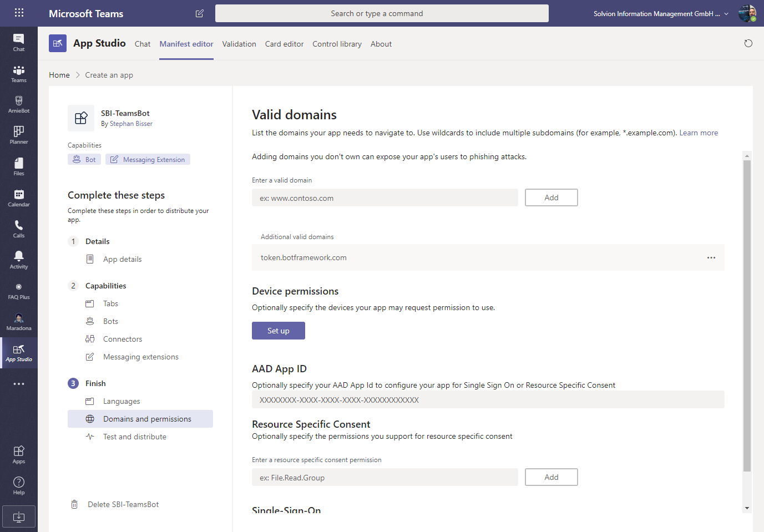Viewport: 764px width, 532px height.
Task: Click the content pane vertical scrollbar
Action: [x=747, y=316]
